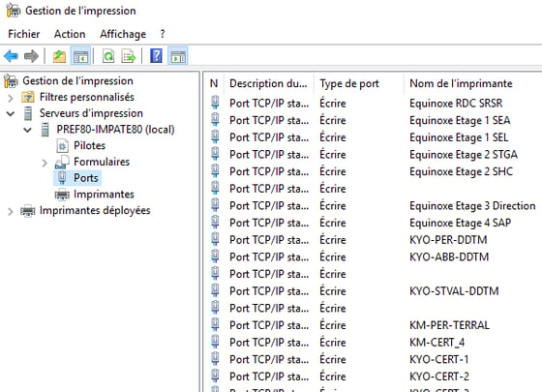Click the Serveurs d'impression server icon
Image resolution: width=542 pixels, height=392 pixels.
[28, 113]
